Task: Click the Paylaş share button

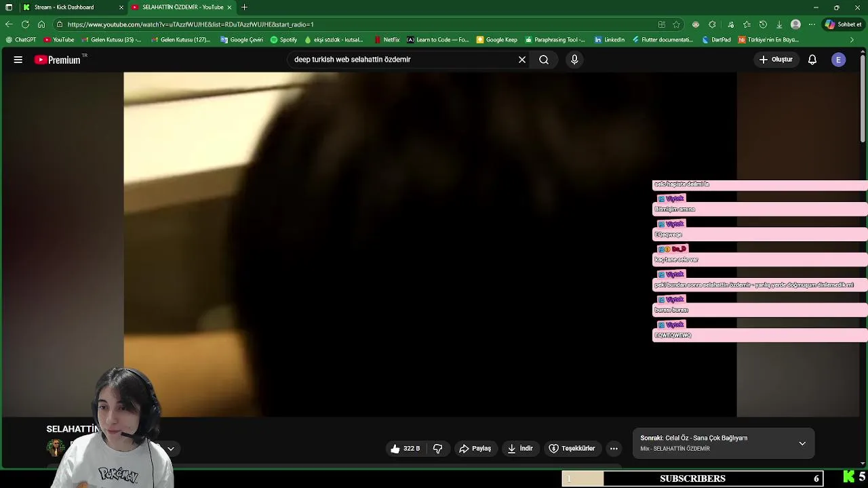Action: 475,449
